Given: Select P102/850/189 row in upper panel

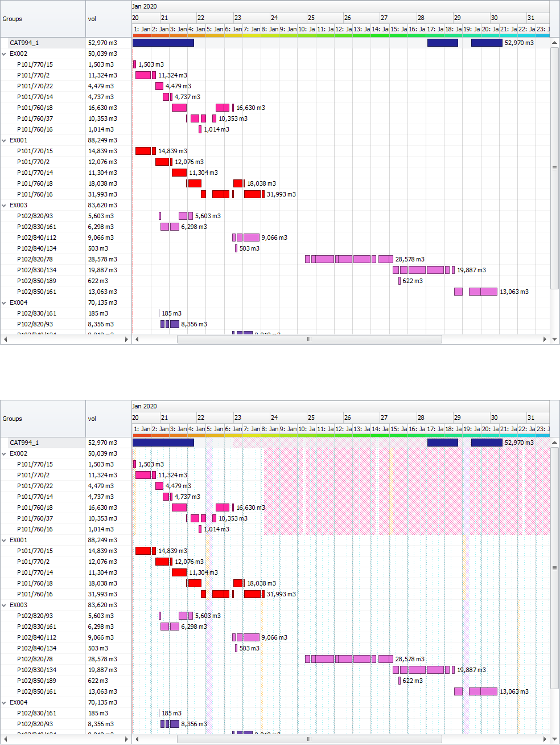Looking at the screenshot, I should tap(65, 281).
